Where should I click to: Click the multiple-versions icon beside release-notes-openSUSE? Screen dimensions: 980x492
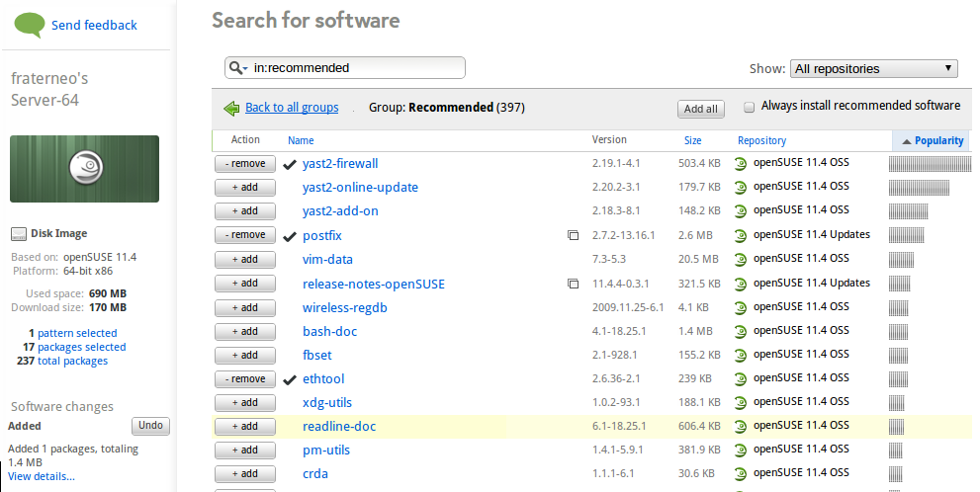tap(573, 284)
